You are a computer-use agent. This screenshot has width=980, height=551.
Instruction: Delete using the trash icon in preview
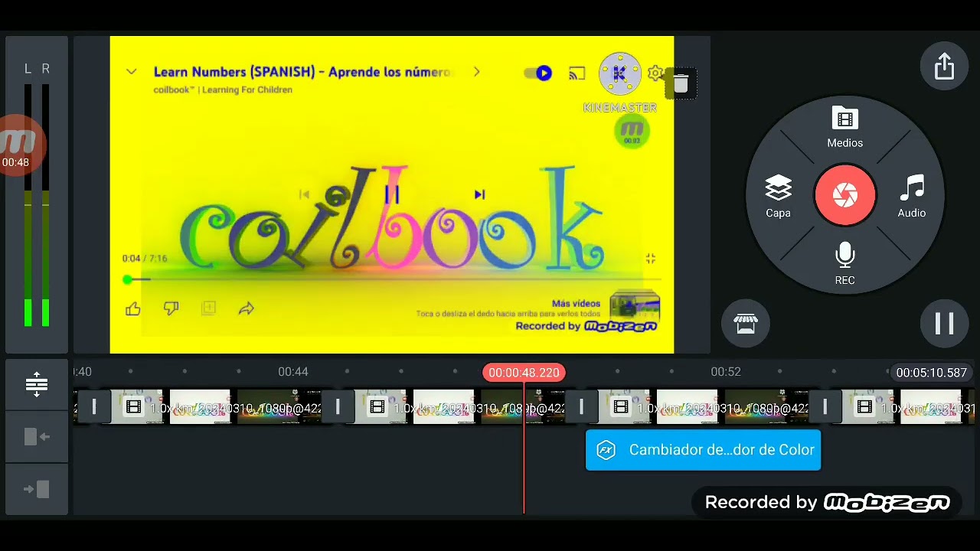point(681,83)
